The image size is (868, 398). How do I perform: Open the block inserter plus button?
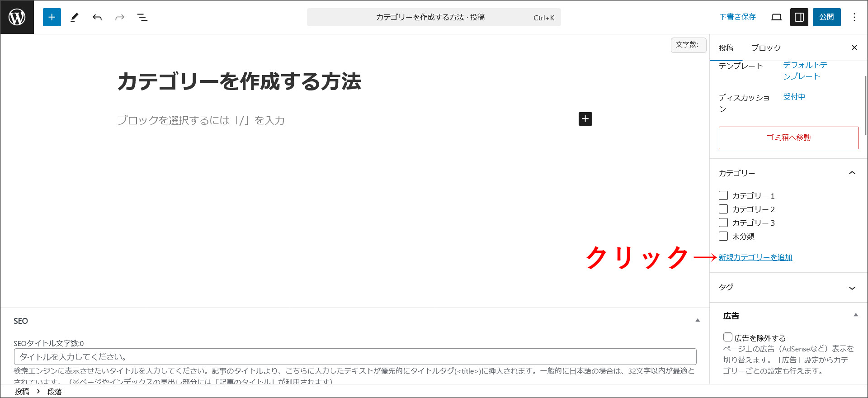pos(52,17)
